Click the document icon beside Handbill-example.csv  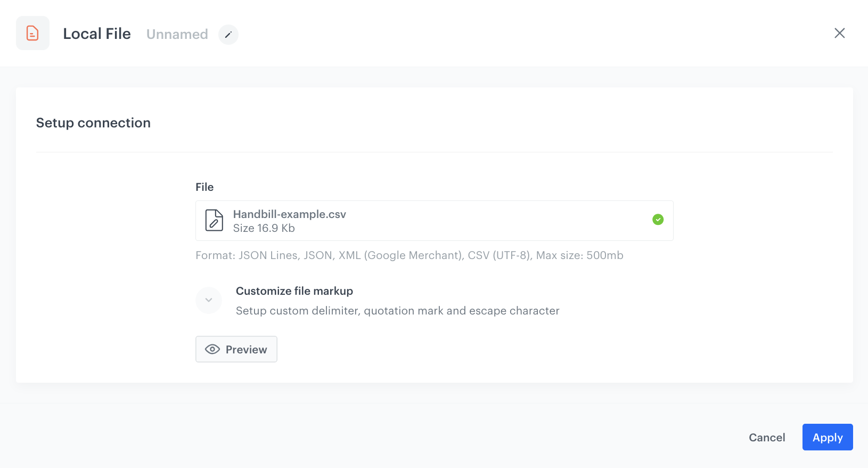214,220
